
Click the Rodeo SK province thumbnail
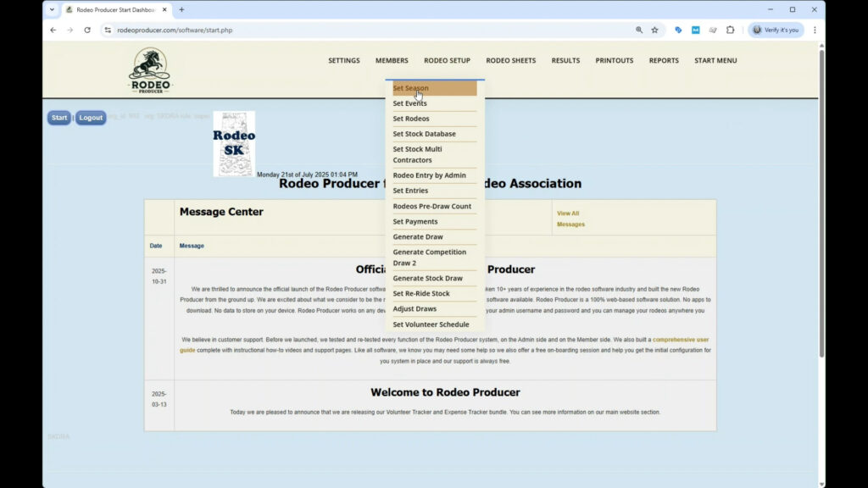pyautogui.click(x=234, y=143)
